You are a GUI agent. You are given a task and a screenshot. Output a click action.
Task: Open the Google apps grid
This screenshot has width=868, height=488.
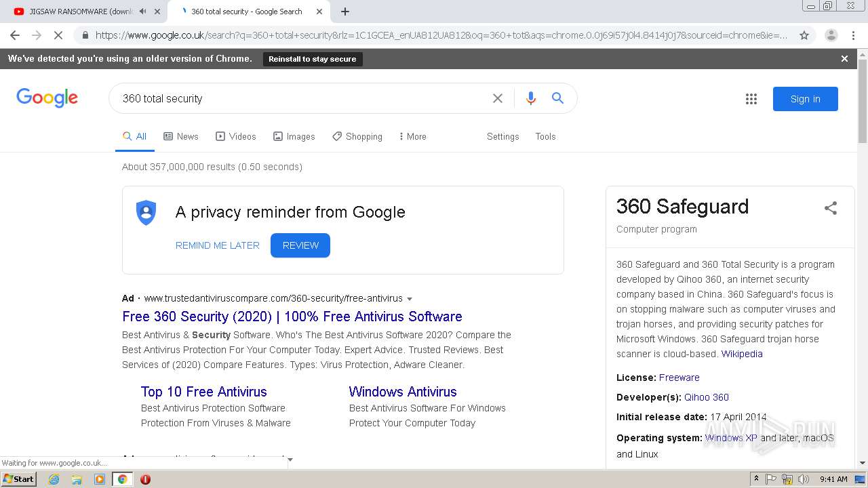click(x=751, y=99)
